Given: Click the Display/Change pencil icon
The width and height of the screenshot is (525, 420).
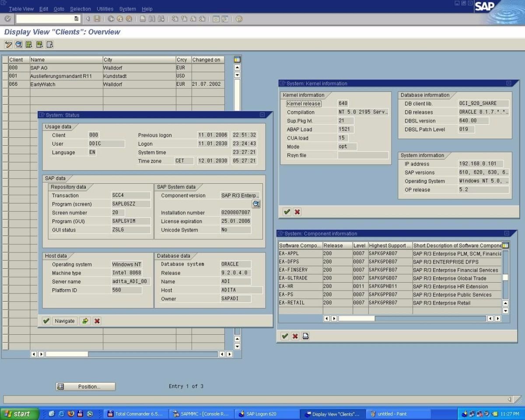Looking at the screenshot, I should (x=8, y=44).
